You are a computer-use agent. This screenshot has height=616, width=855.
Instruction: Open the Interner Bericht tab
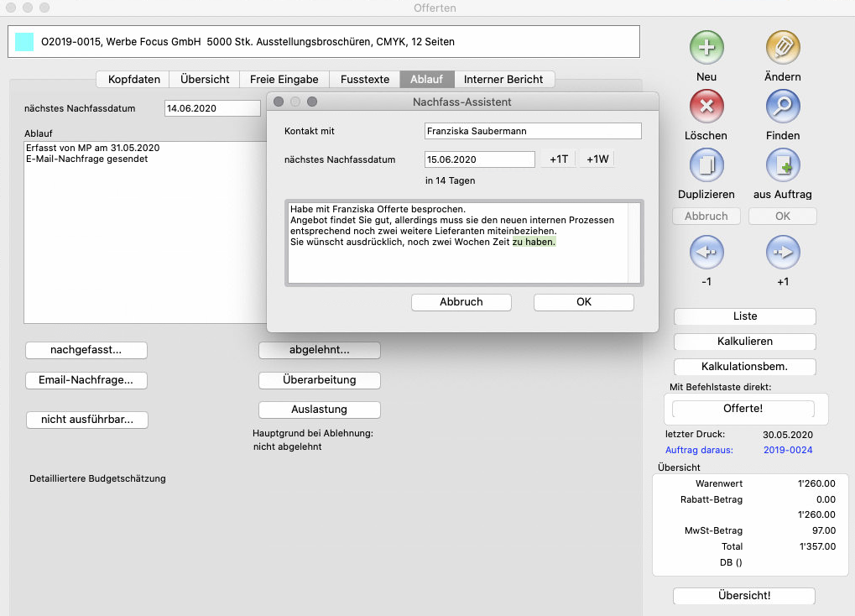click(x=503, y=79)
